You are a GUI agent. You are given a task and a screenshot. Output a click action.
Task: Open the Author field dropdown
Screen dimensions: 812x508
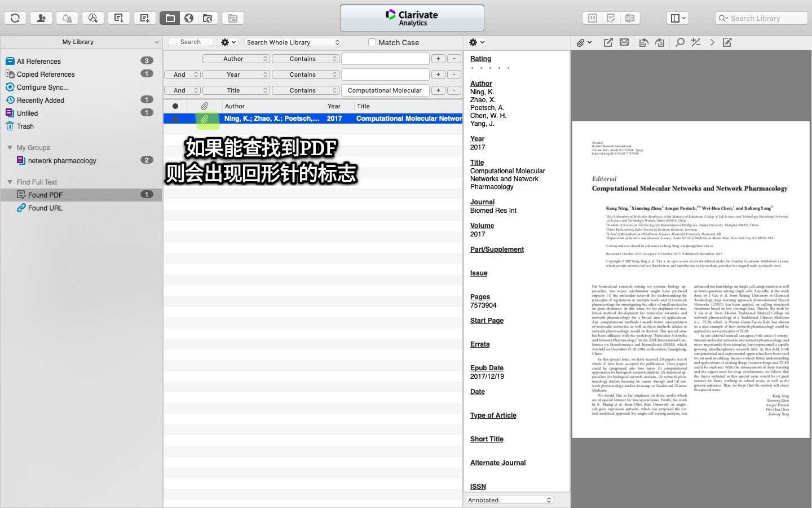pos(236,59)
